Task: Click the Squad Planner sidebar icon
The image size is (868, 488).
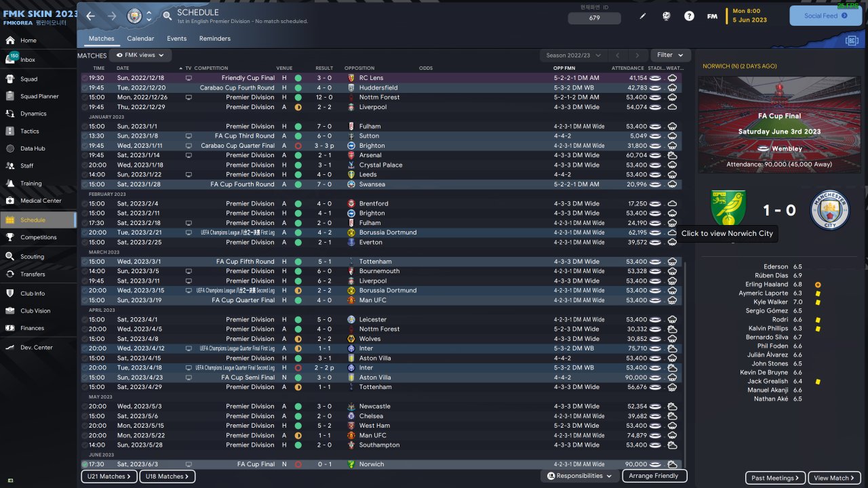Action: [x=10, y=96]
